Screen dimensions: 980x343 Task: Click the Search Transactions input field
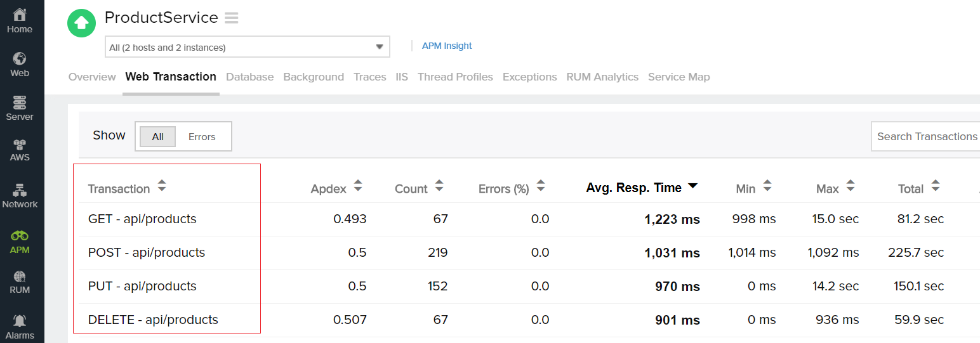[927, 136]
